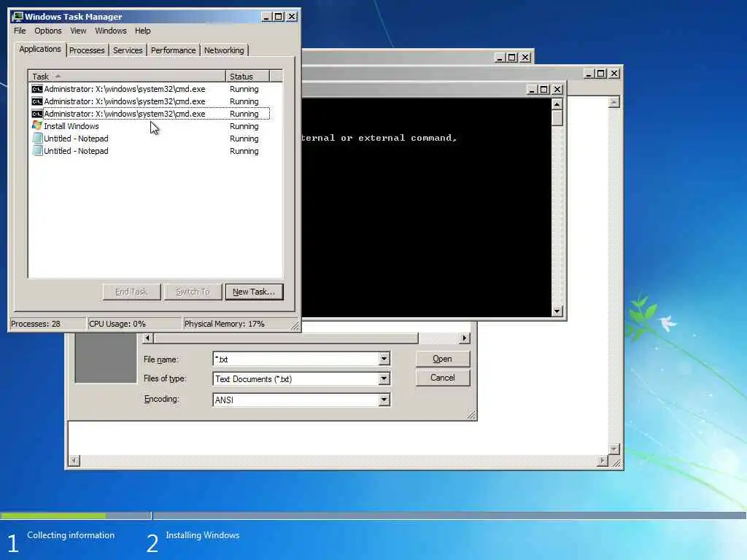
Task: Click Open in the file dialog
Action: coord(442,359)
